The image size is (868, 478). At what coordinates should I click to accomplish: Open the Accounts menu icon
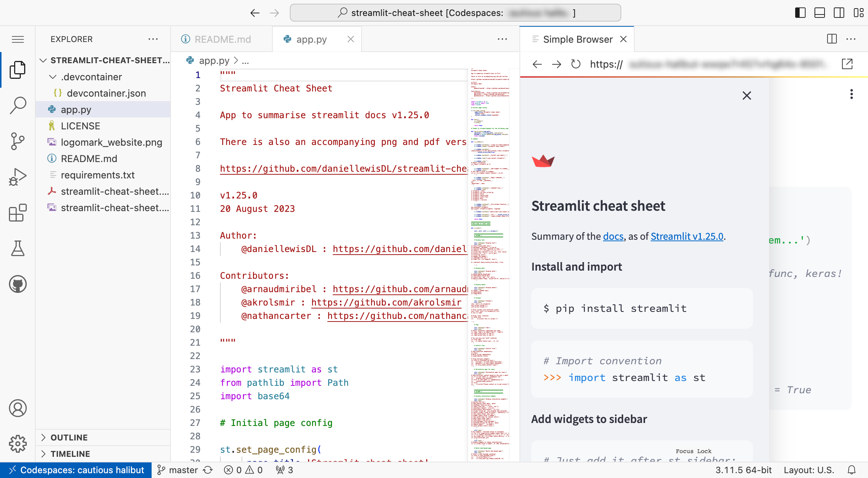pos(17,408)
